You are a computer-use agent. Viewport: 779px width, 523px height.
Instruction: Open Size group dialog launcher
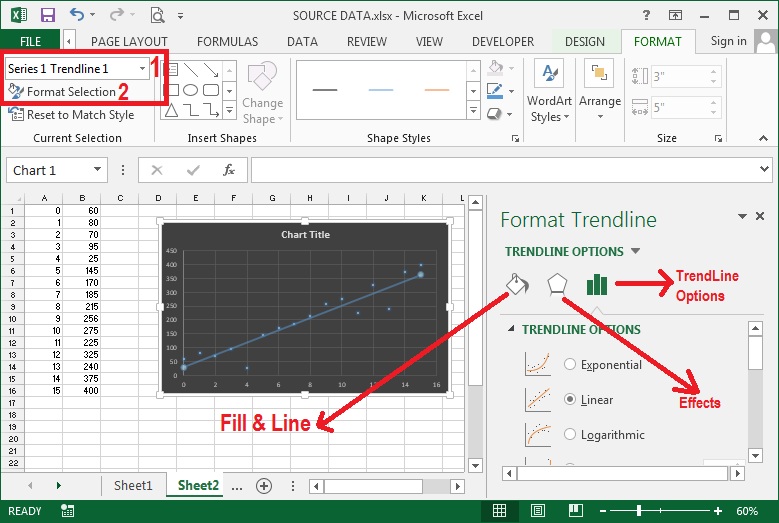tap(718, 139)
